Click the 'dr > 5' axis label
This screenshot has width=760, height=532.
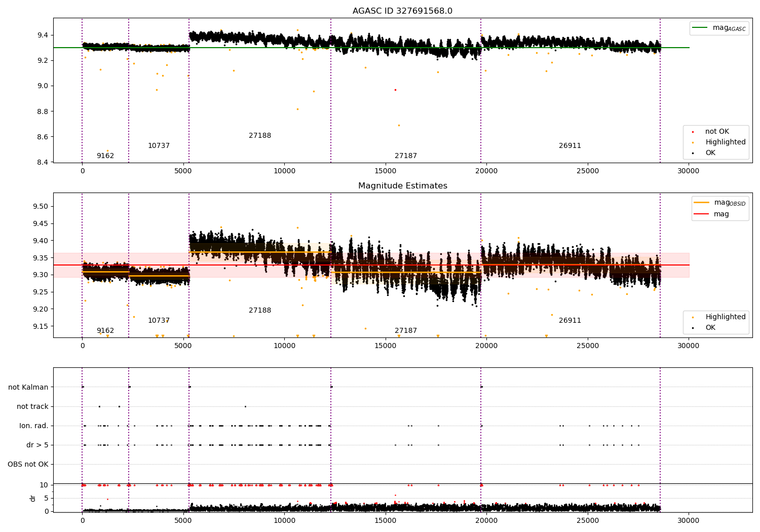pyautogui.click(x=37, y=445)
